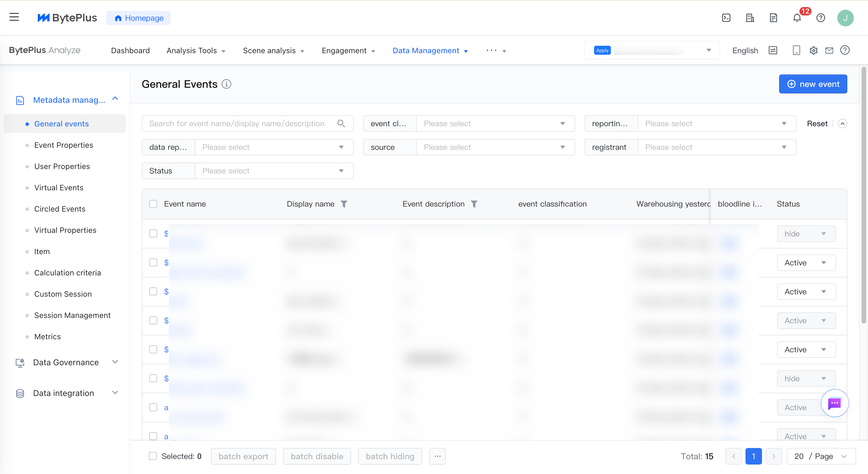The image size is (868, 474).
Task: Open the J user avatar menu
Action: coord(845,18)
